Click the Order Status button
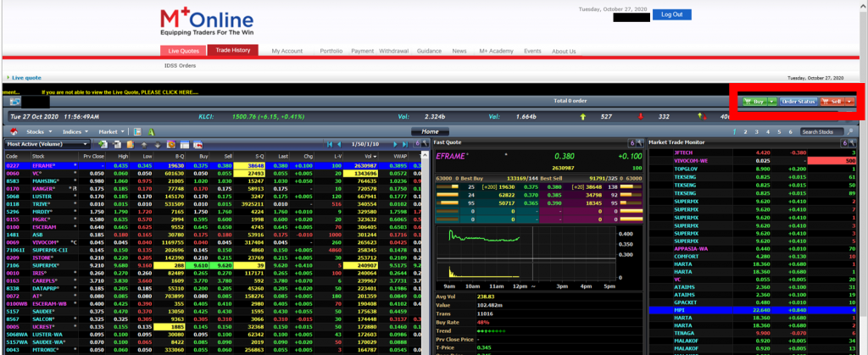 pos(798,101)
